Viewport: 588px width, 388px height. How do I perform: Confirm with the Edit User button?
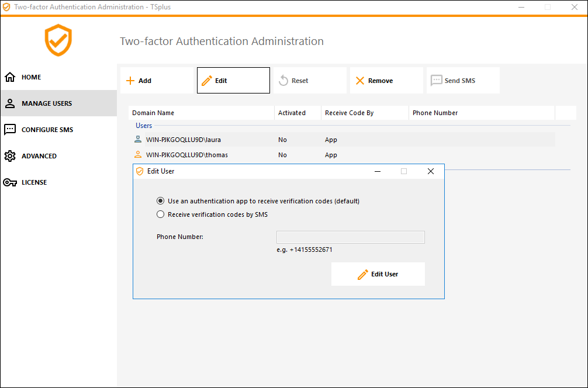pyautogui.click(x=378, y=274)
